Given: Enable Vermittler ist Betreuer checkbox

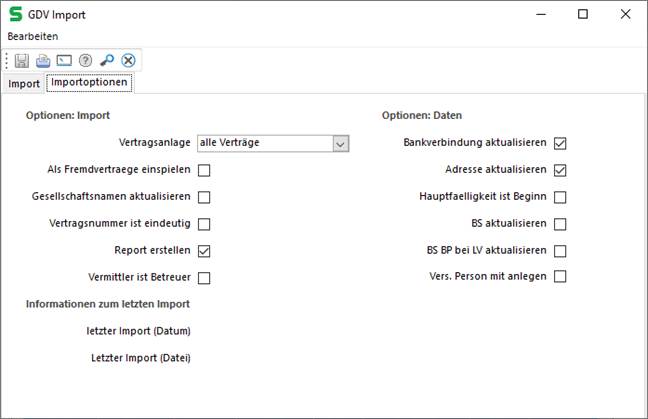Looking at the screenshot, I should pyautogui.click(x=204, y=277).
